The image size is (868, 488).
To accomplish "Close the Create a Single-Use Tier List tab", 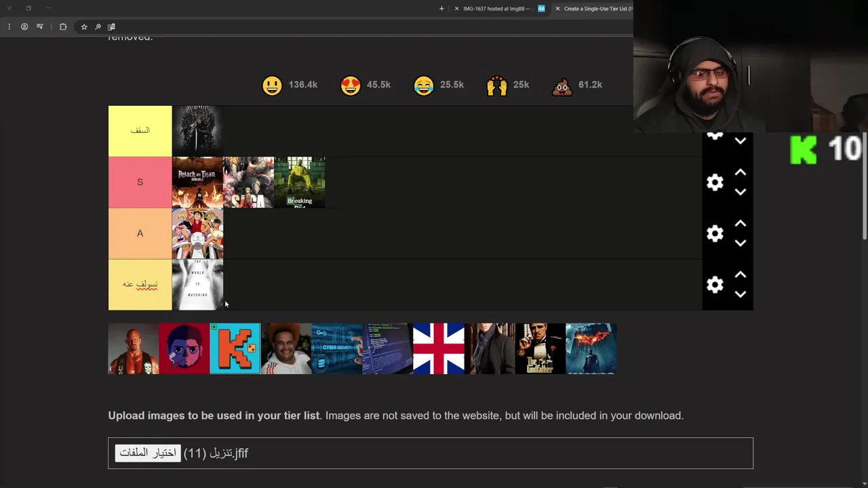I will pyautogui.click(x=557, y=8).
